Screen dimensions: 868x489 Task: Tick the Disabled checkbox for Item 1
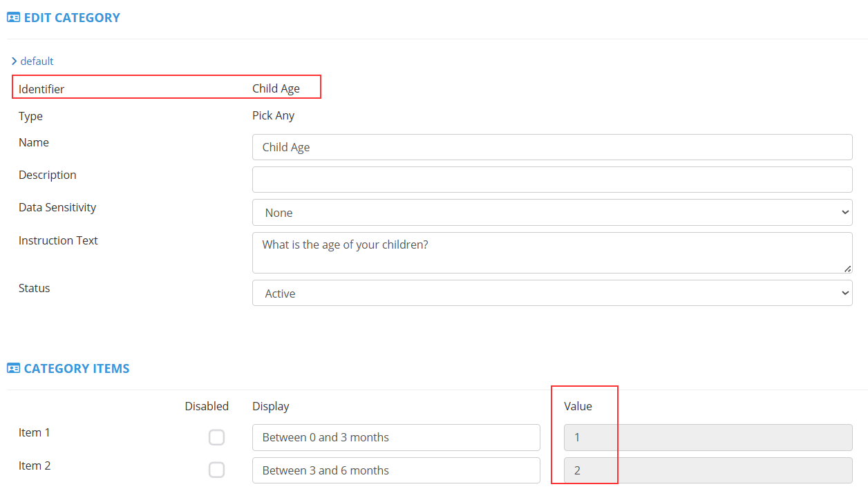pos(217,437)
